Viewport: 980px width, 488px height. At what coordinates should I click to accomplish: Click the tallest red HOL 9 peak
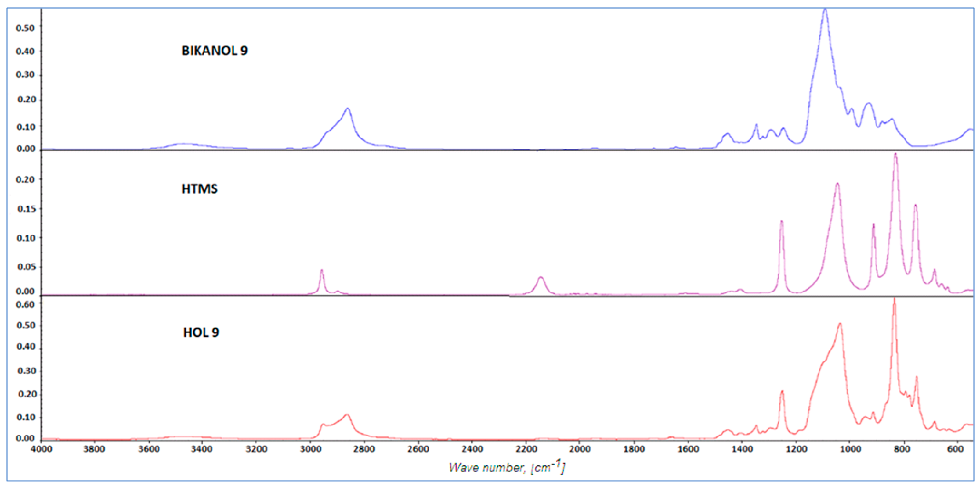click(894, 300)
